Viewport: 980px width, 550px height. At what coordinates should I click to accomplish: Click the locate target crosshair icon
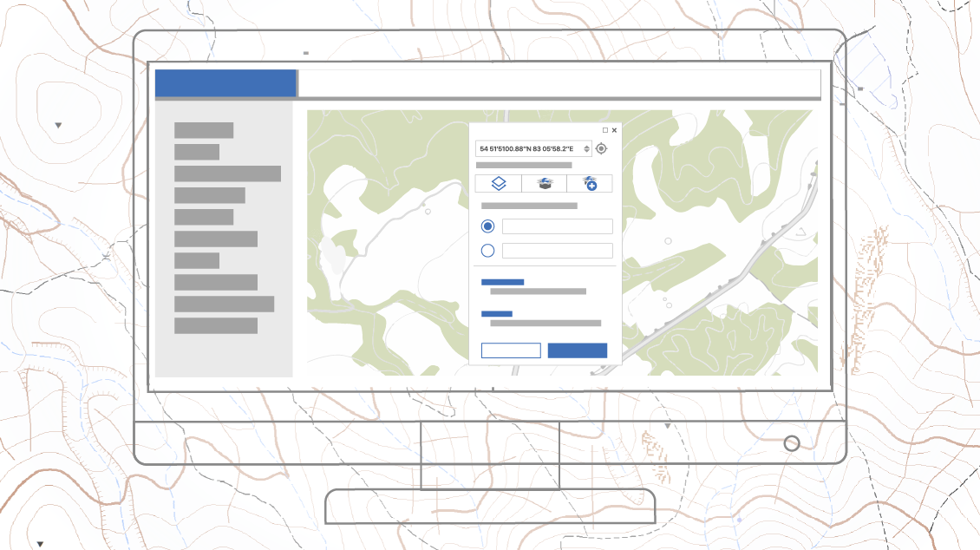602,149
